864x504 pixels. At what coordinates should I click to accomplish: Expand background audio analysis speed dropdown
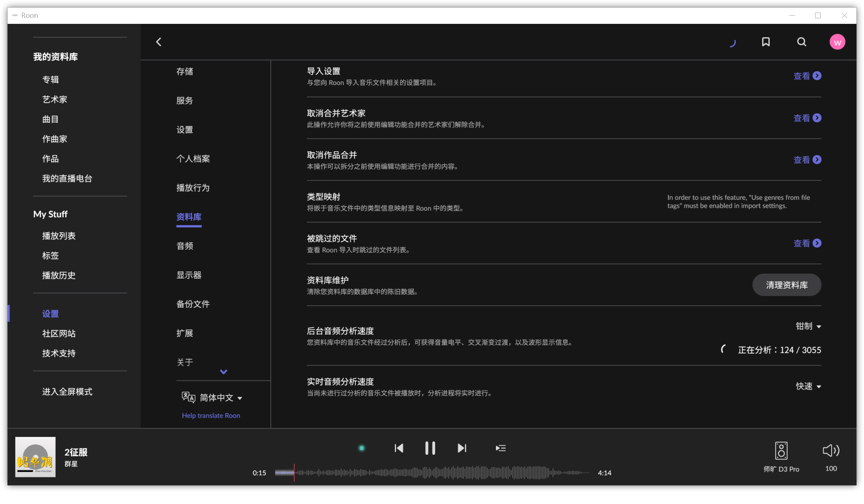tap(808, 326)
